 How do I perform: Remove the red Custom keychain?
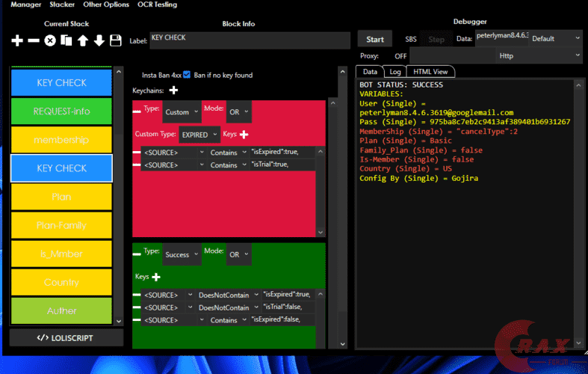pyautogui.click(x=137, y=111)
